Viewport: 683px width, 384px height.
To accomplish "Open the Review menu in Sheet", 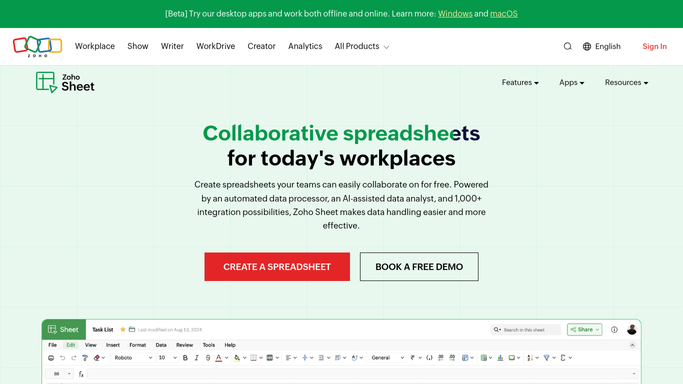I will click(184, 345).
